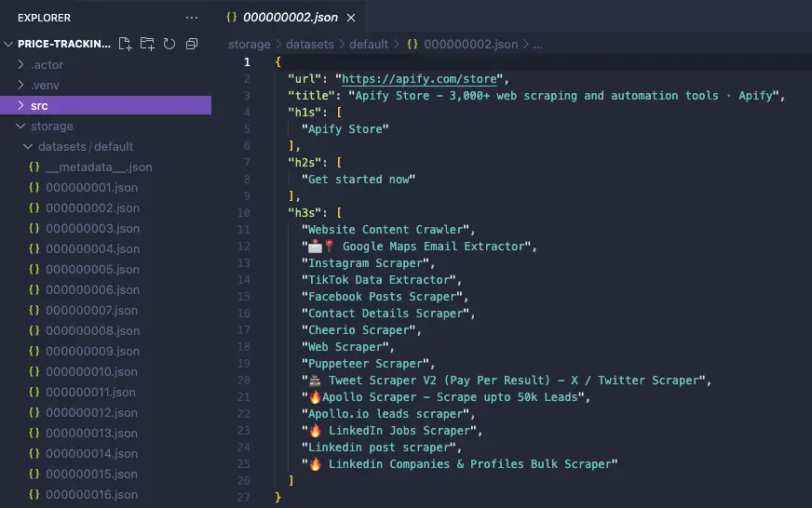Viewport: 812px width, 508px height.
Task: Place cursor on the "title" key
Action: (312, 96)
